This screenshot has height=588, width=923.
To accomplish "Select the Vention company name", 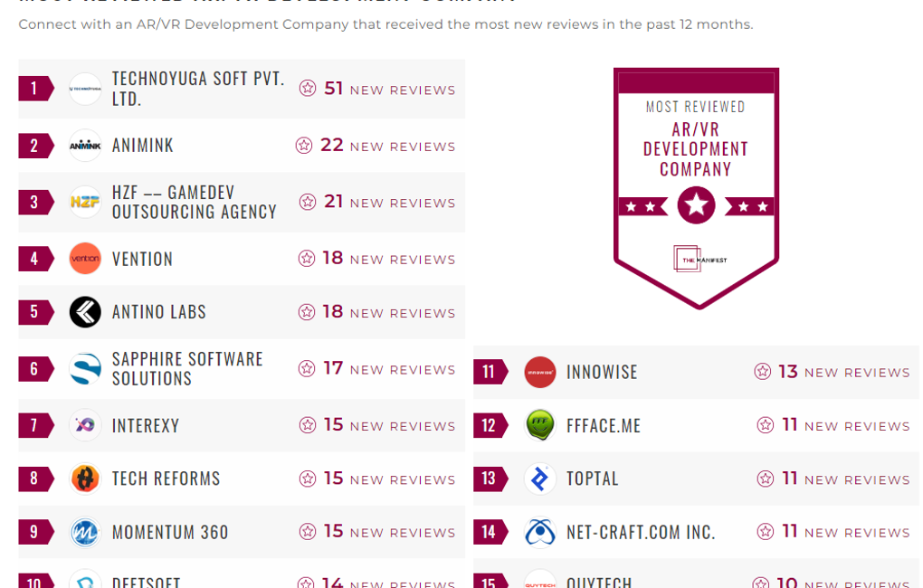I will click(142, 259).
